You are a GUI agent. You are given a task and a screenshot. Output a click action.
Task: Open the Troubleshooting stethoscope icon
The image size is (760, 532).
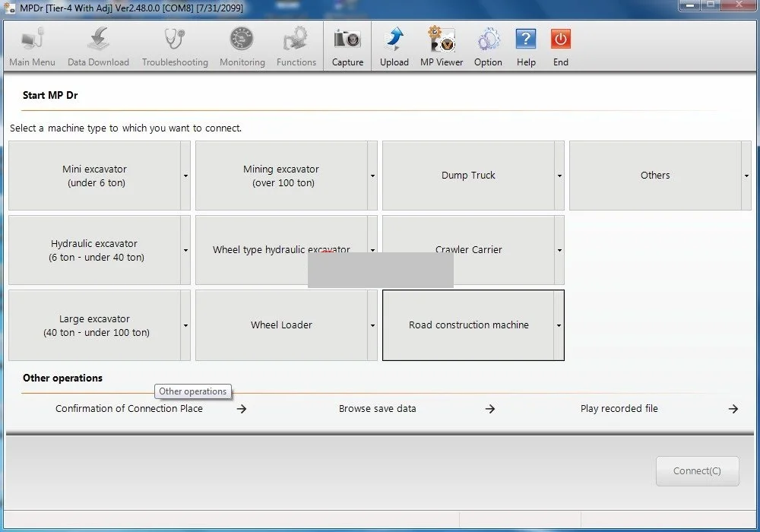[174, 42]
